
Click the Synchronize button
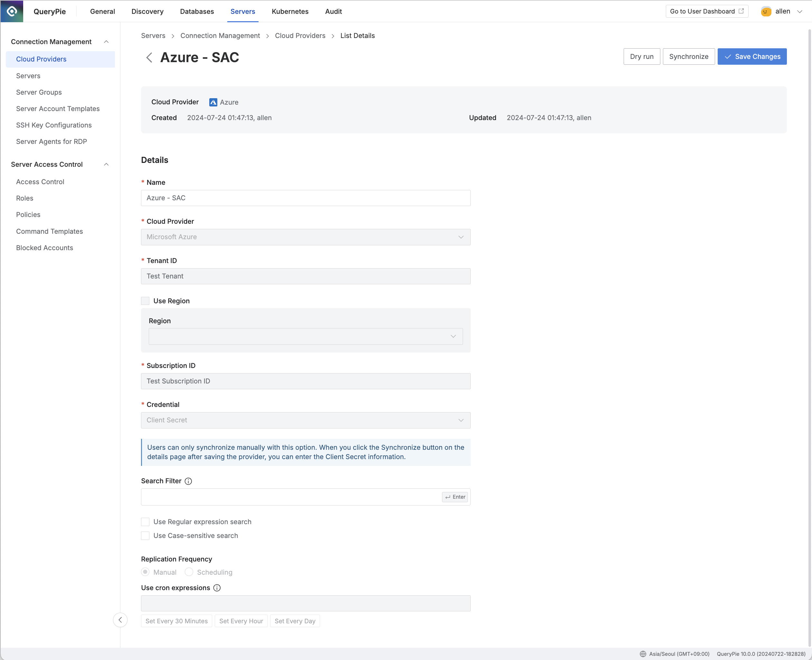tap(688, 57)
